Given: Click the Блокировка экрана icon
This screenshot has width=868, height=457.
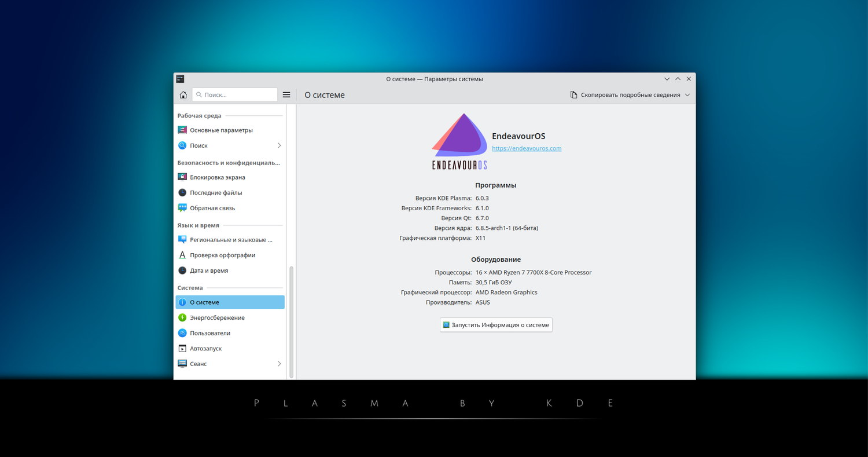Looking at the screenshot, I should pos(182,177).
